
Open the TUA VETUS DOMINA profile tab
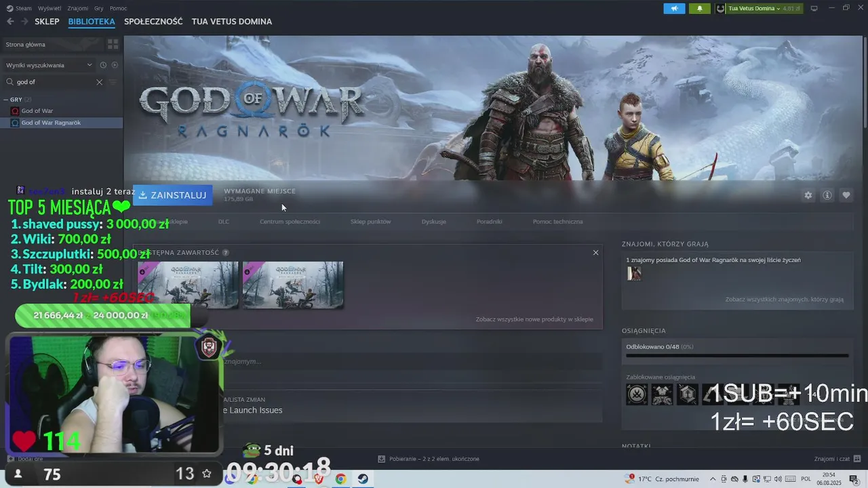pos(232,22)
